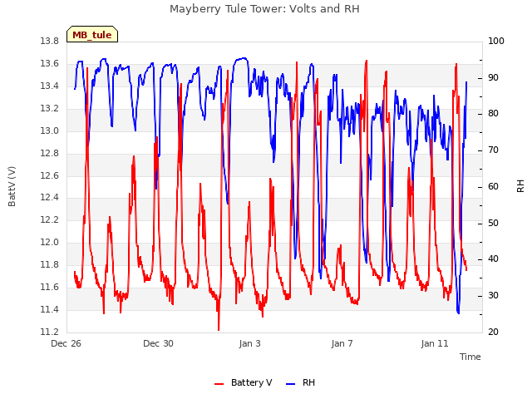Click the 12.4 voltage tick label
Viewport: 532px width, 399px height.
pos(50,198)
